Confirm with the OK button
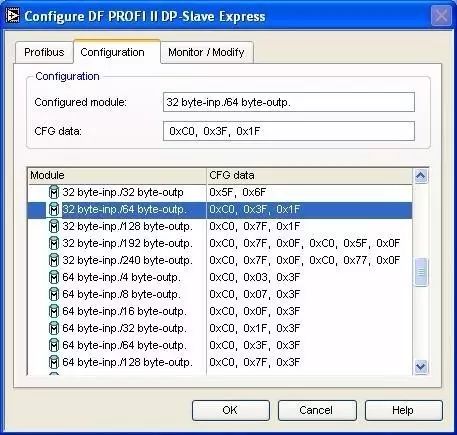Image resolution: width=457 pixels, height=435 pixels. click(x=230, y=410)
